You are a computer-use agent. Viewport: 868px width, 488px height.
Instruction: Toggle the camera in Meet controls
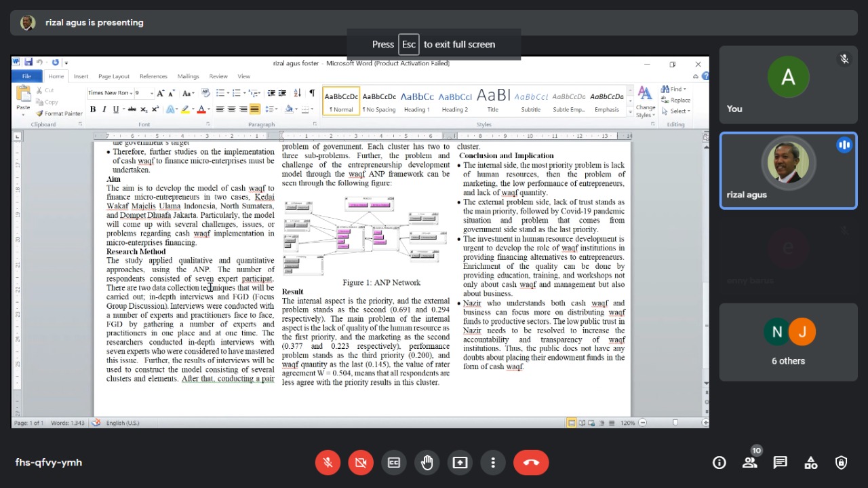tap(361, 463)
